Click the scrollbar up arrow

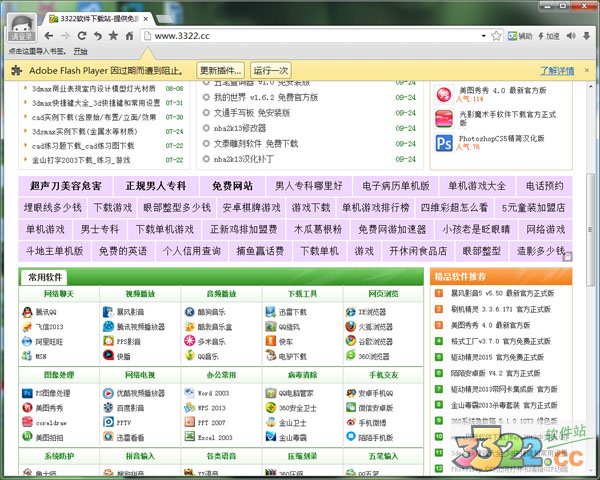point(591,87)
